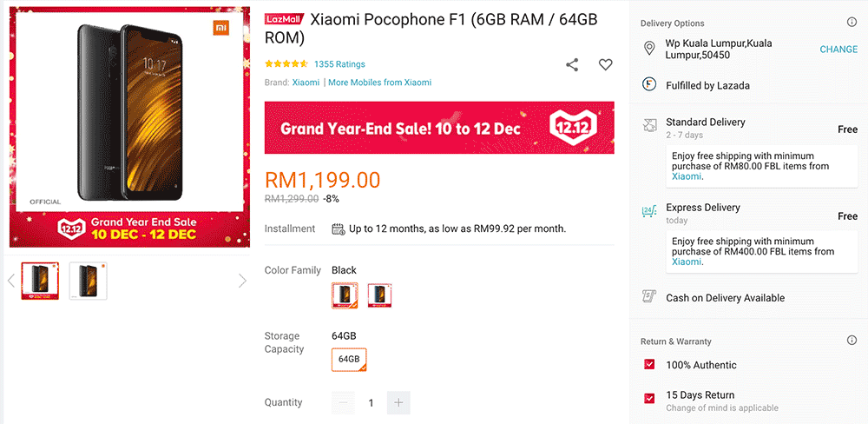Open Return & Warranty info icon
868x424 pixels.
point(852,341)
